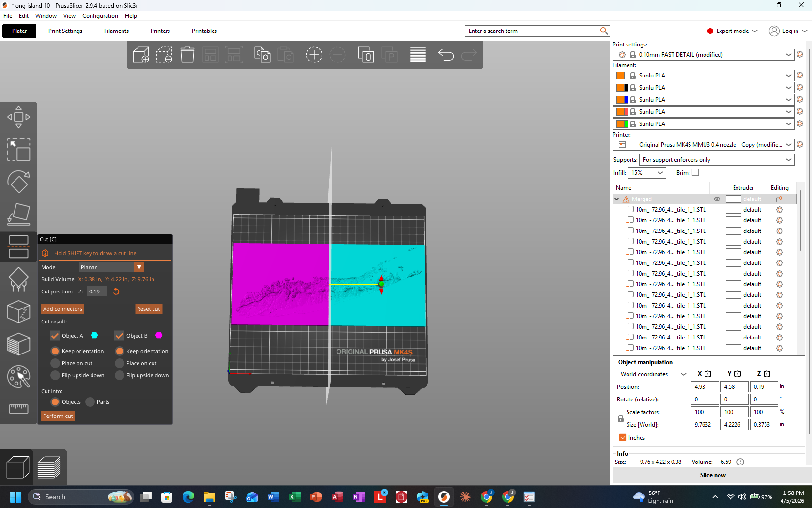Screen dimensions: 812x508
Task: Click the Slice now button
Action: coord(712,475)
